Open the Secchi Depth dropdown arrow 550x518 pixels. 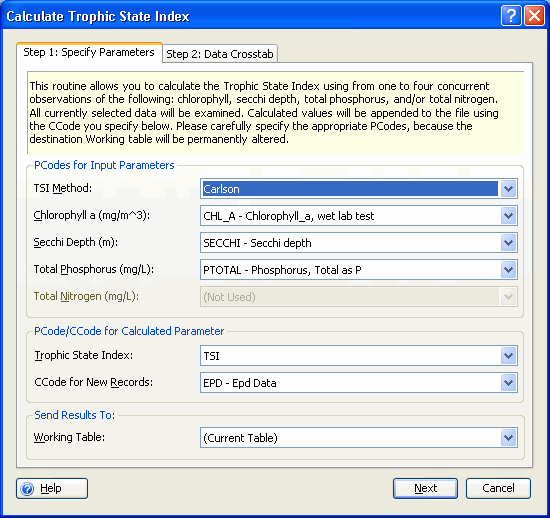tap(508, 243)
